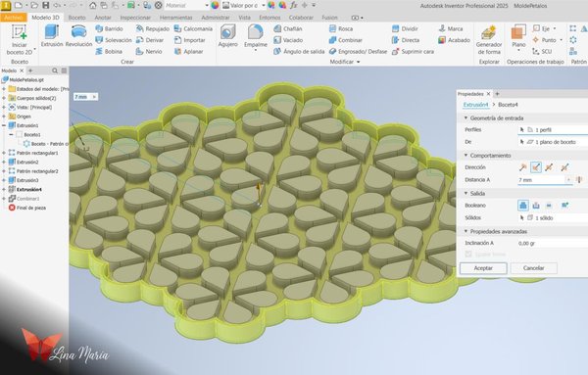This screenshot has width=588, height=375.
Task: Click the Importar tool
Action: [x=190, y=40]
